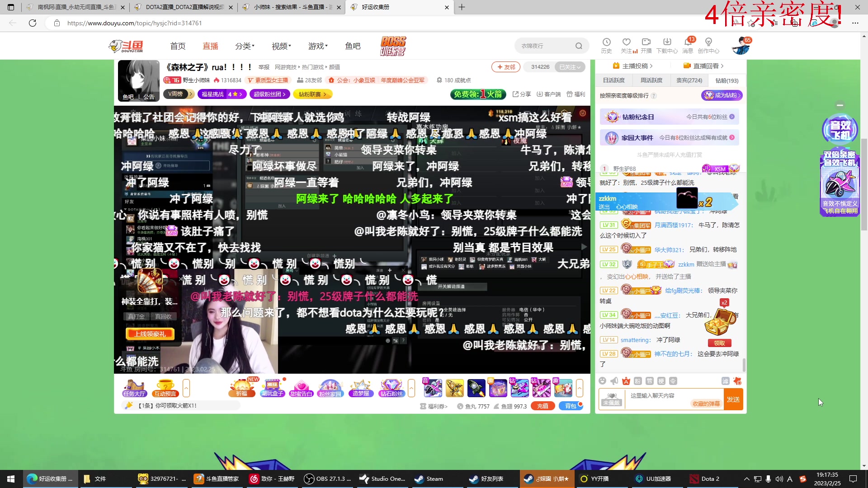Image resolution: width=868 pixels, height=488 pixels.
Task: Expand the arrow after 互动预言 icon
Action: coord(186,388)
